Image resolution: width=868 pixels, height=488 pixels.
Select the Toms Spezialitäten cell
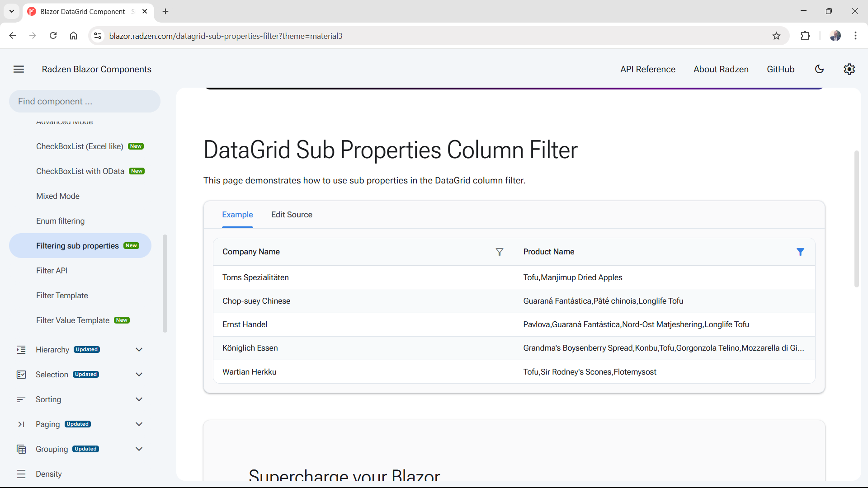363,277
